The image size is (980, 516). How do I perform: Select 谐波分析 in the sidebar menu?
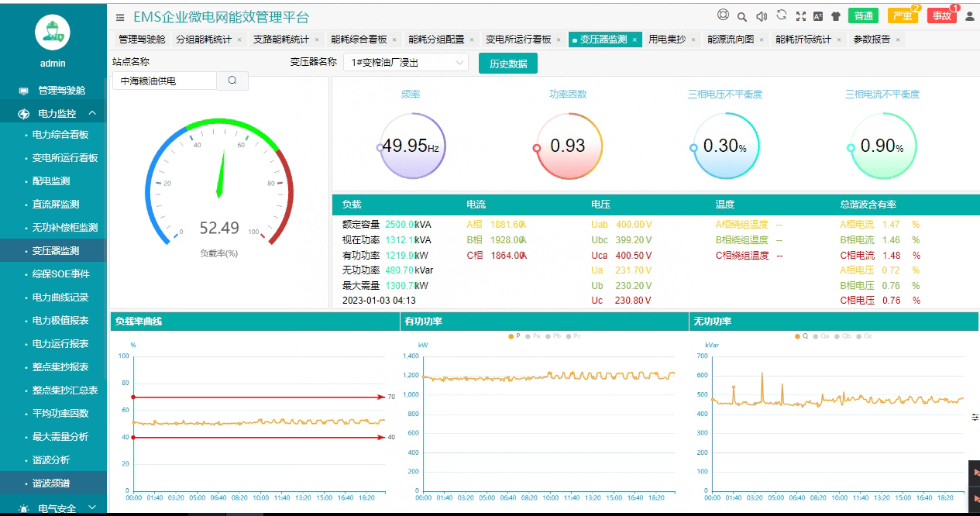(51, 459)
